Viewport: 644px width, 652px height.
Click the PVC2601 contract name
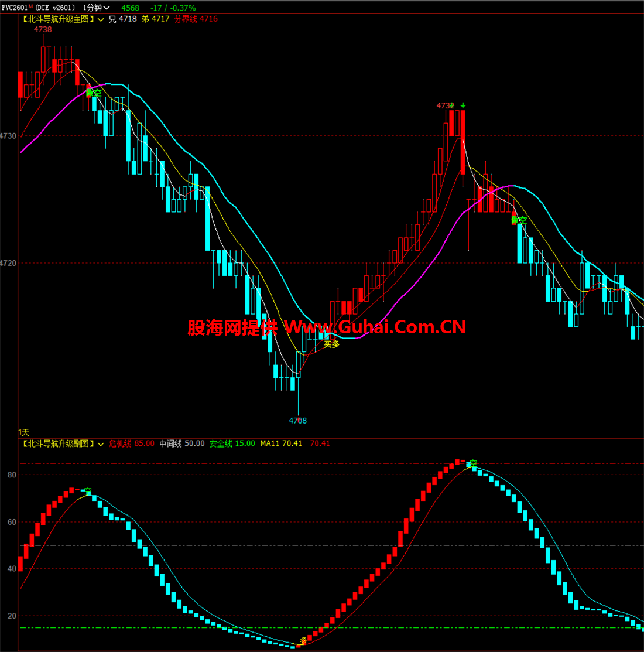(15, 8)
